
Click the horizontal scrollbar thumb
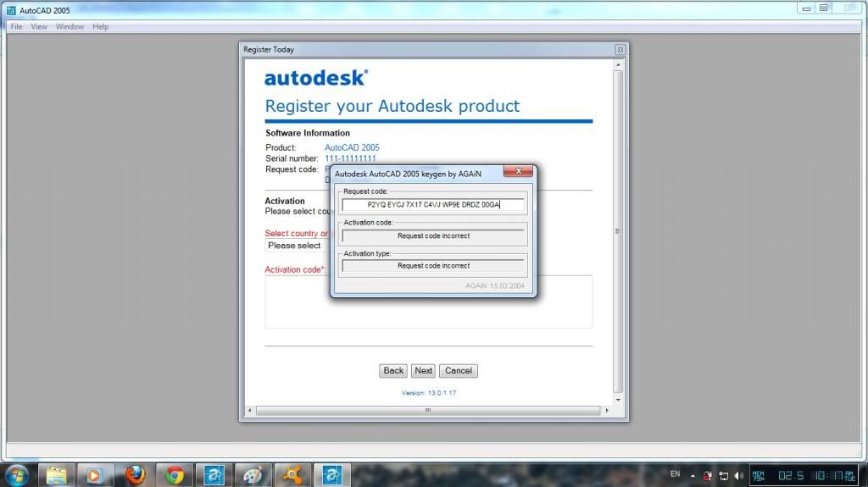[428, 411]
